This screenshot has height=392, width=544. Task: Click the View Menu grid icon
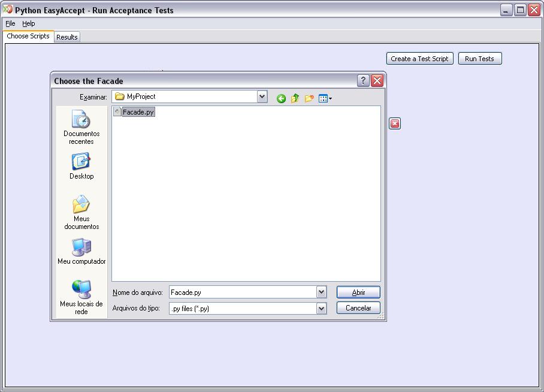(322, 97)
